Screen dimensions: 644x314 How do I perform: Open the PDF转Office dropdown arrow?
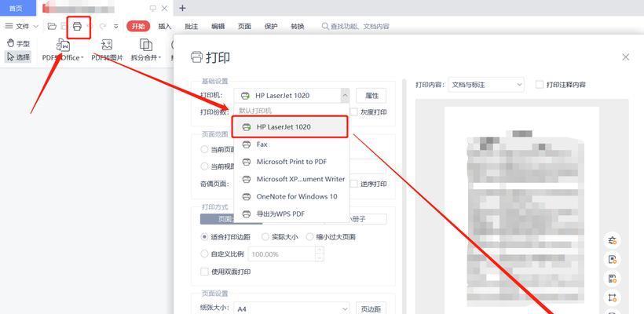click(x=82, y=58)
